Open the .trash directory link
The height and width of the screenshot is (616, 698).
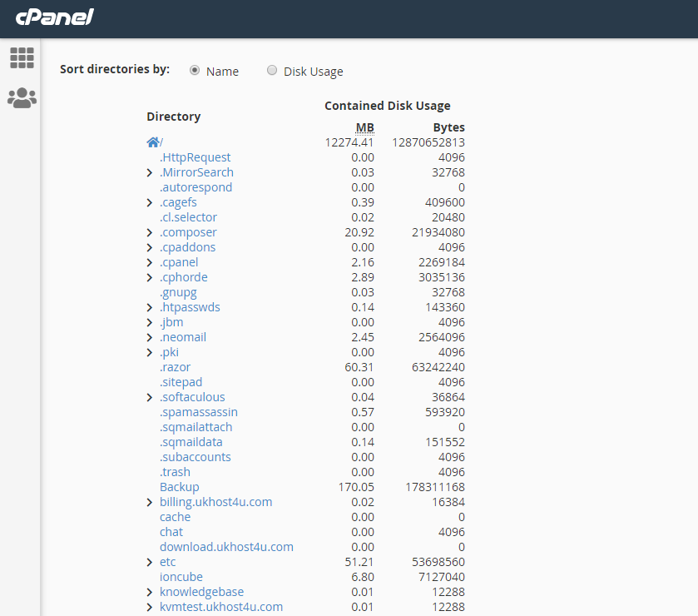point(175,472)
